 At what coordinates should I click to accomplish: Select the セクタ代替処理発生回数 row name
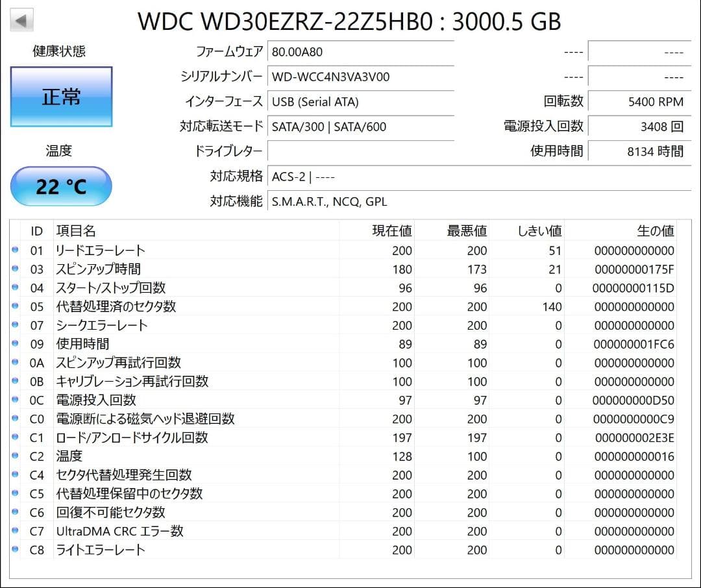point(124,475)
